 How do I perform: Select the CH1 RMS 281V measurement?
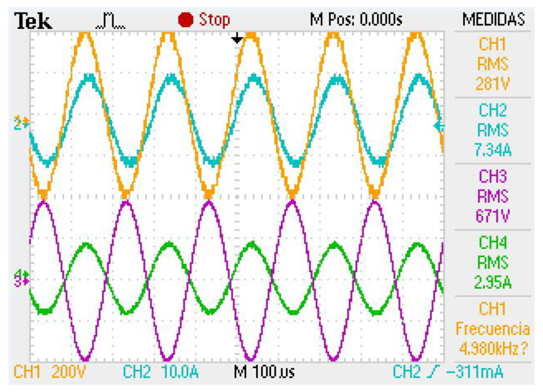[x=493, y=64]
